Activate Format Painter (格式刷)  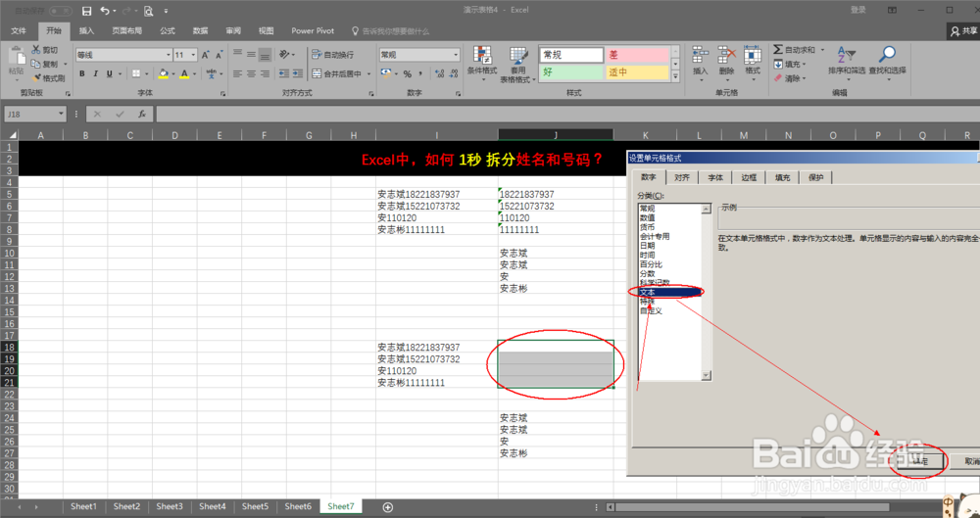point(49,78)
